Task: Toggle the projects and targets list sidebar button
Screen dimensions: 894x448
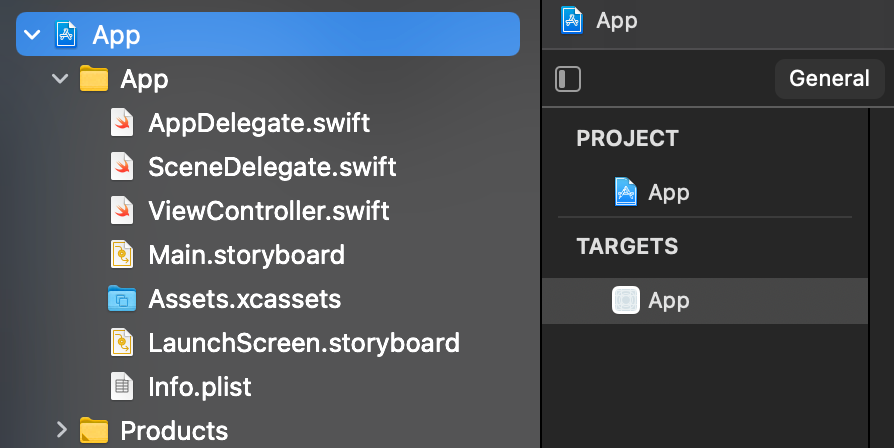Action: (x=568, y=79)
